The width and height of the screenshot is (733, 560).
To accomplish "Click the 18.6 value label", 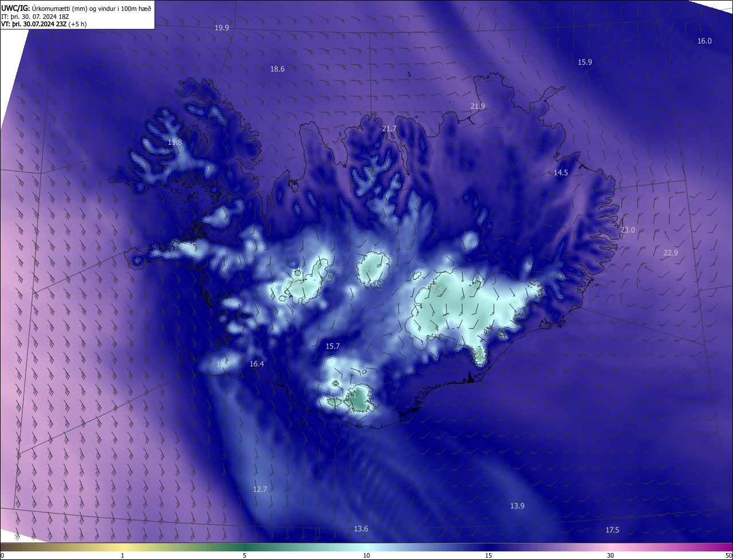I will (277, 69).
